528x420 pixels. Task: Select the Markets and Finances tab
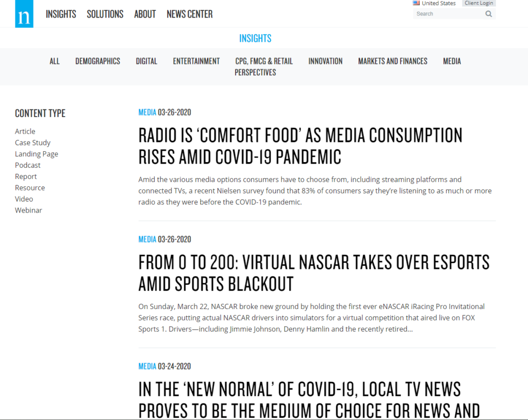tap(392, 61)
